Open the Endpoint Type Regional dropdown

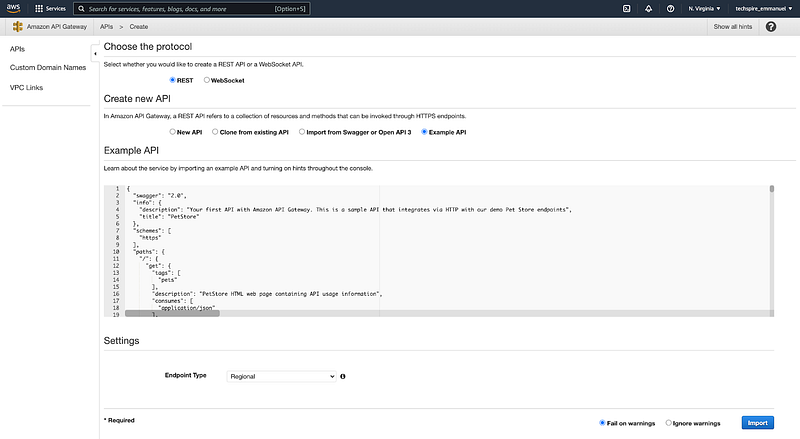click(281, 376)
